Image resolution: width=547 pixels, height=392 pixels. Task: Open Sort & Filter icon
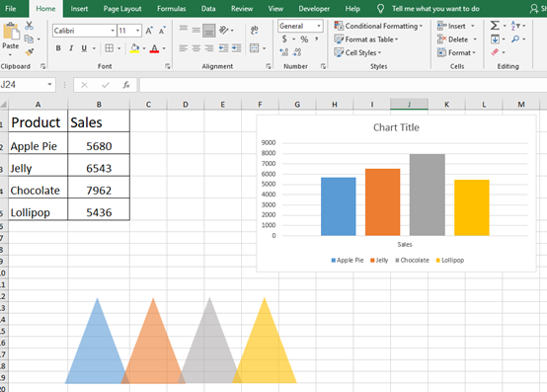(515, 26)
